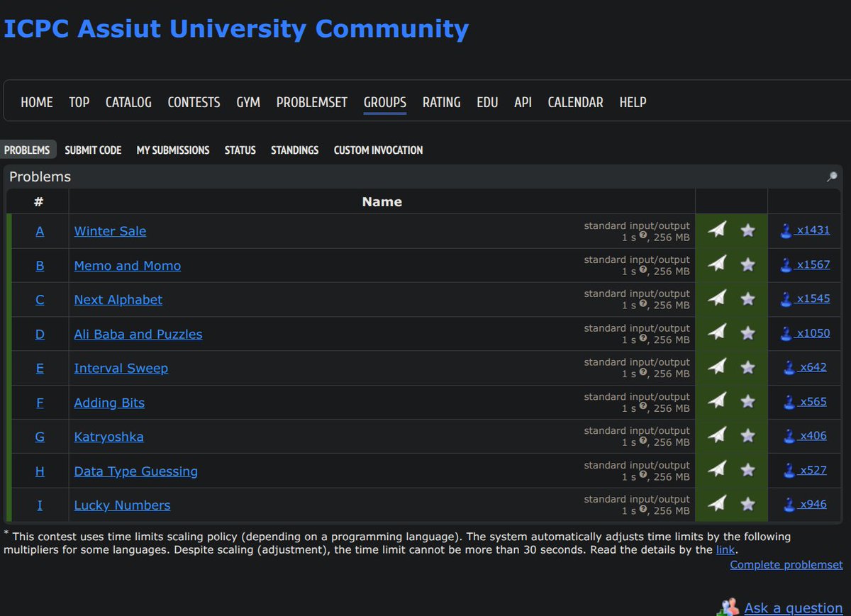Screen dimensions: 851x616
Task: Submit Lucky Numbers via paper plane icon
Action: point(717,503)
